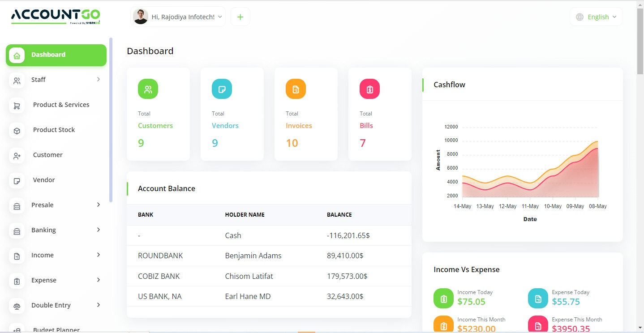The image size is (644, 333).
Task: Click the orange Total Invoices icon
Action: click(296, 89)
